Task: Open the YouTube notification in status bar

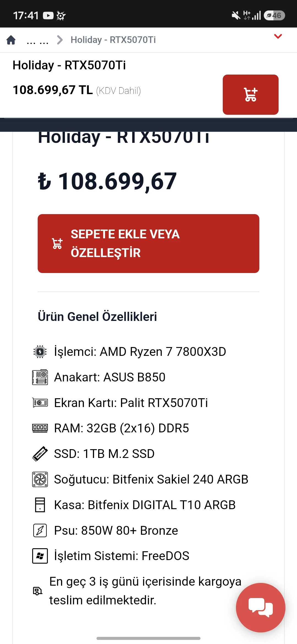Action: pos(48,15)
